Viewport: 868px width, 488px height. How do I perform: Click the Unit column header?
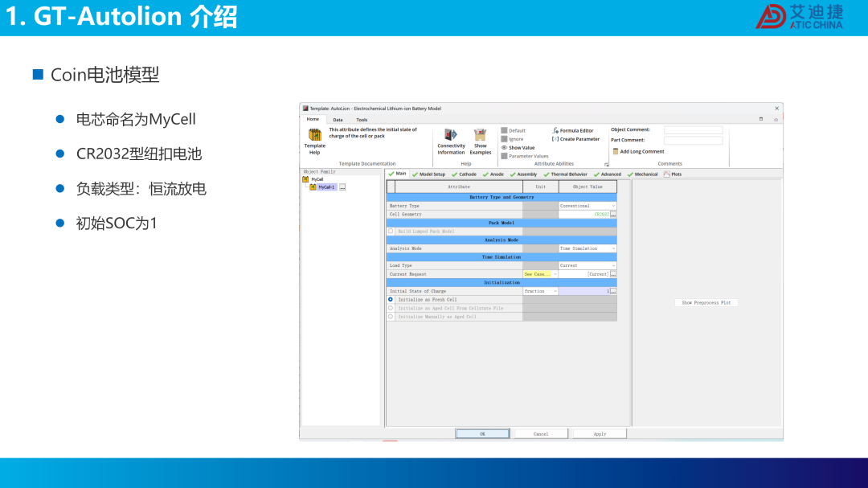(540, 187)
